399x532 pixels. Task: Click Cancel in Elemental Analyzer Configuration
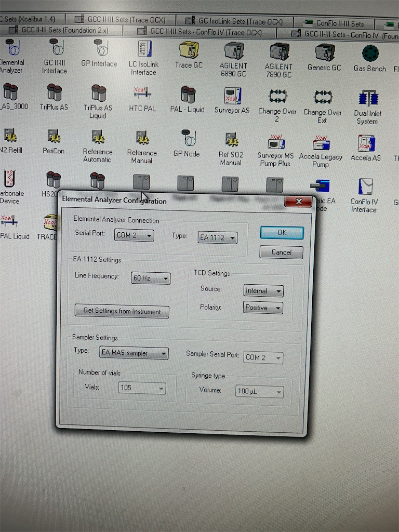[x=281, y=252]
